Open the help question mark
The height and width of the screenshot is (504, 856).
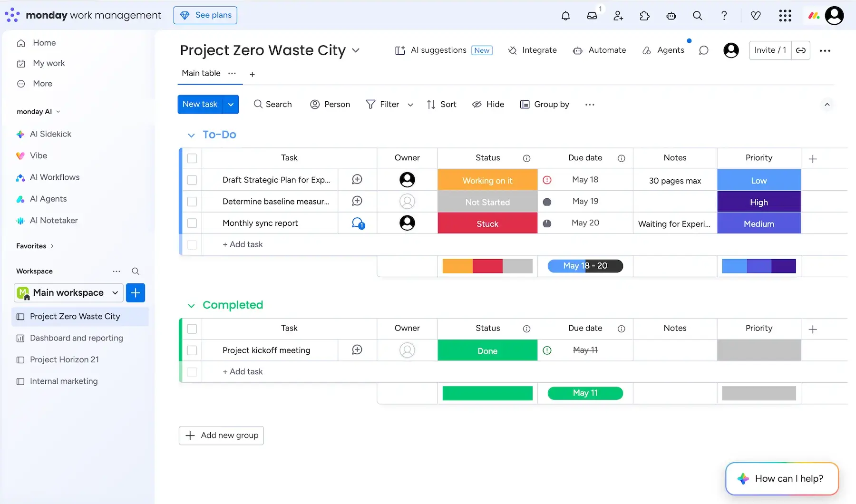tap(724, 16)
